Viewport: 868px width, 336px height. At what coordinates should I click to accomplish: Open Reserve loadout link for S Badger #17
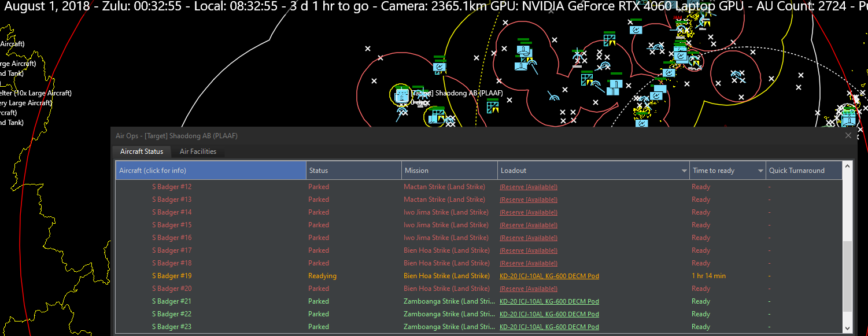[x=529, y=250]
